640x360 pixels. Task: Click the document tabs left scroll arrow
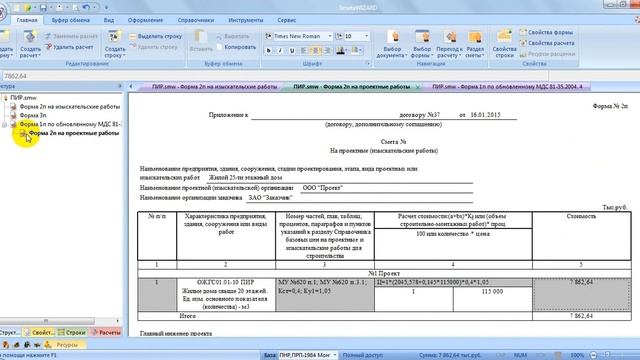(x=131, y=87)
